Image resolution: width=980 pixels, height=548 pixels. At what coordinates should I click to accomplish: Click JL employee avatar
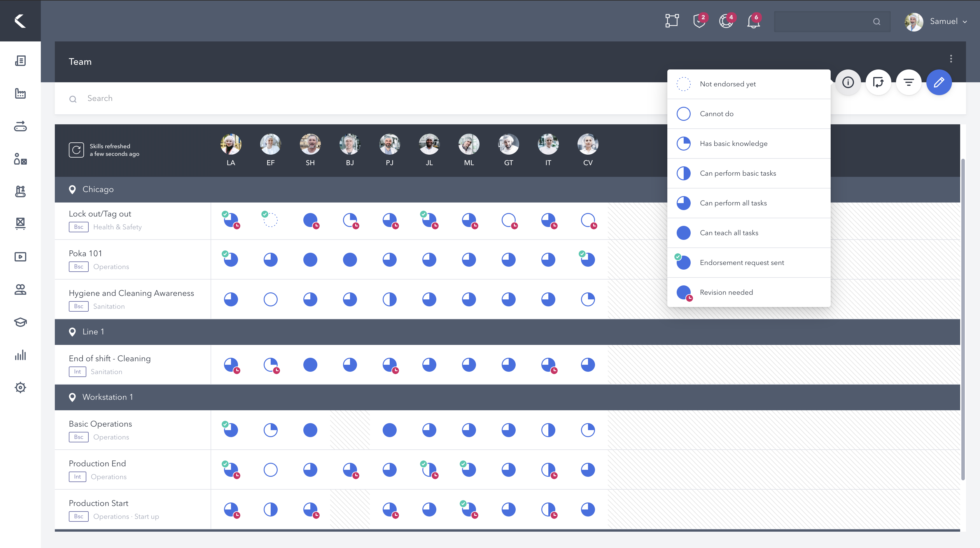429,144
